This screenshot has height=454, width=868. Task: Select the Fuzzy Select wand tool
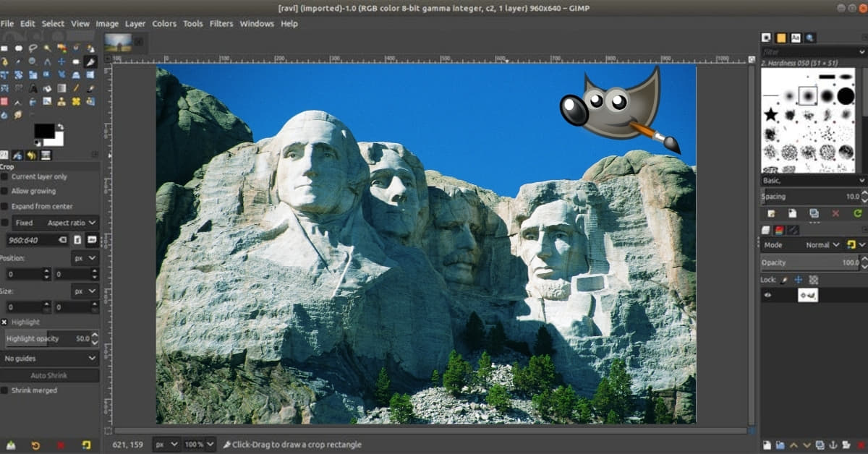pos(47,48)
